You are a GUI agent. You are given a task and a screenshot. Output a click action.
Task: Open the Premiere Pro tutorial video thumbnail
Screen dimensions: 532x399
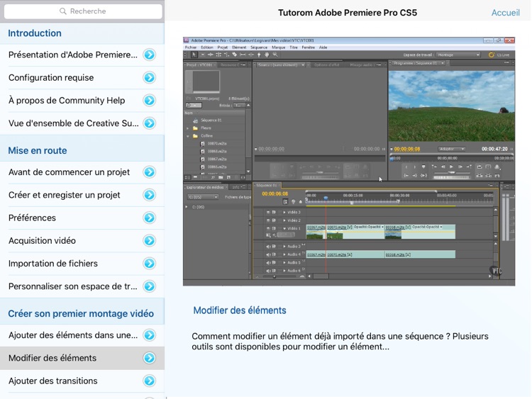click(349, 162)
